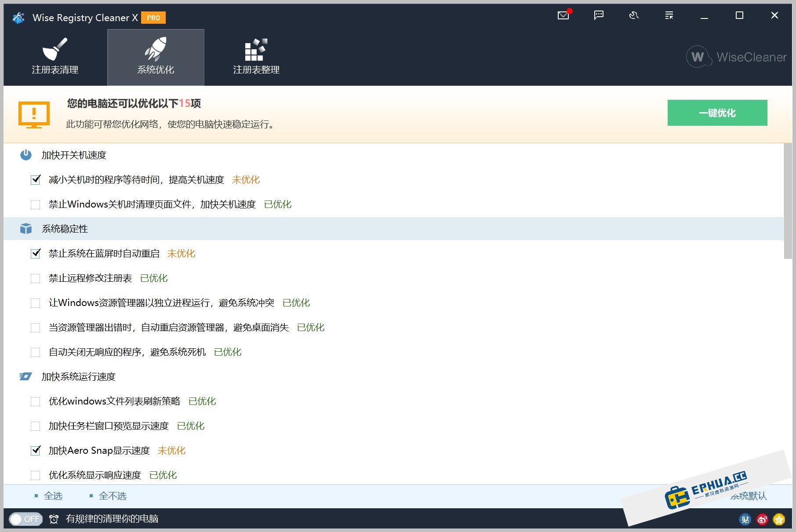
Task: Open the operation log list icon
Action: pyautogui.click(x=669, y=15)
